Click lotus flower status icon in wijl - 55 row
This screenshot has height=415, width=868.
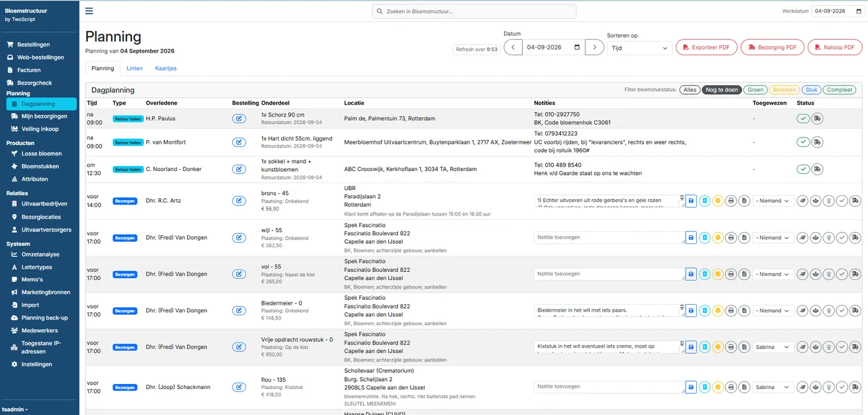(x=815, y=237)
